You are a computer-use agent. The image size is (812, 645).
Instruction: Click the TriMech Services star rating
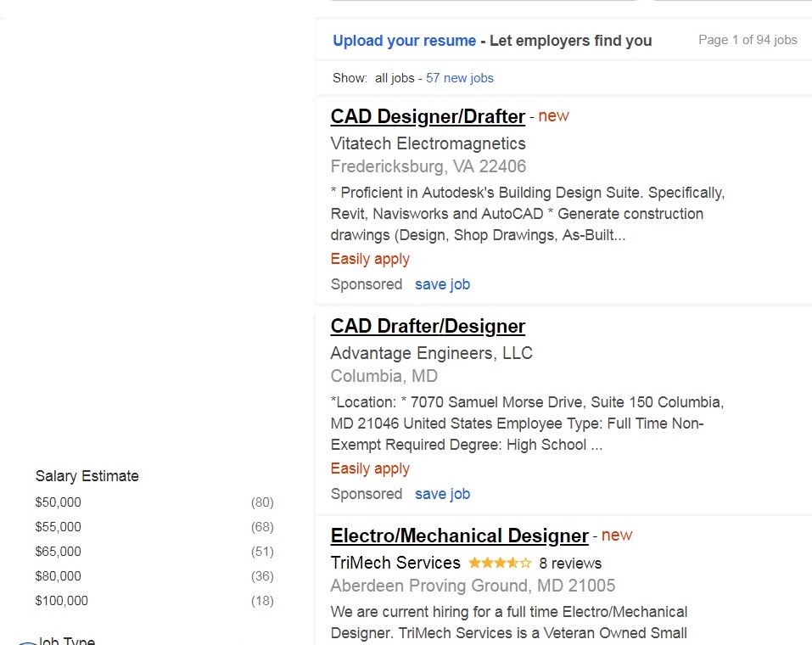[500, 563]
